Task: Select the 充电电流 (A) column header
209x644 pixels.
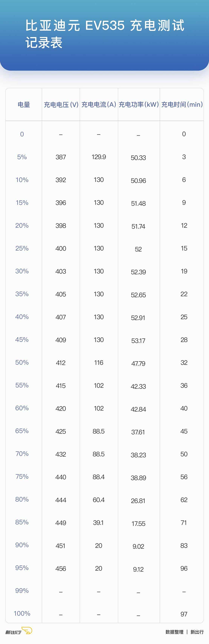Action: (x=99, y=105)
